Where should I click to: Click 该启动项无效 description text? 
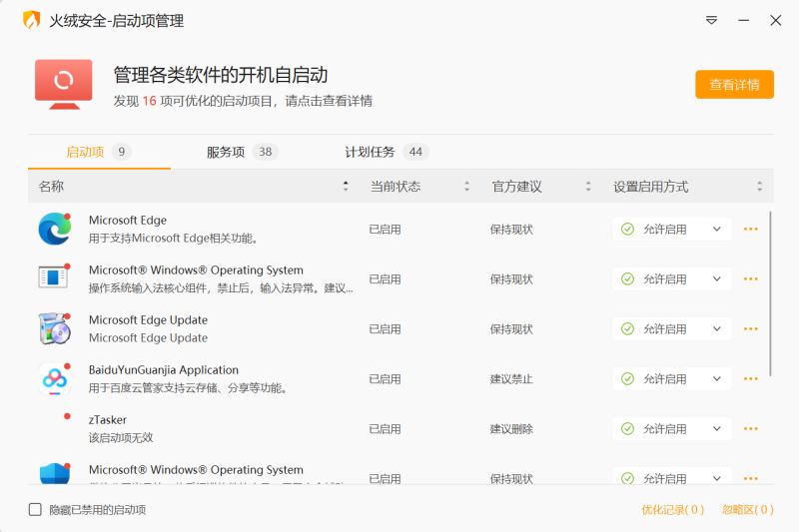pos(121,437)
